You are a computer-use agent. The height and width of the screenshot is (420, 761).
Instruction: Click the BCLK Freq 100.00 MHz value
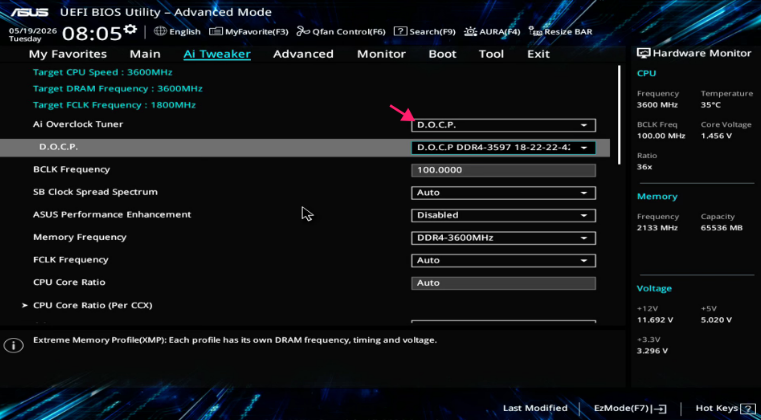pyautogui.click(x=661, y=136)
